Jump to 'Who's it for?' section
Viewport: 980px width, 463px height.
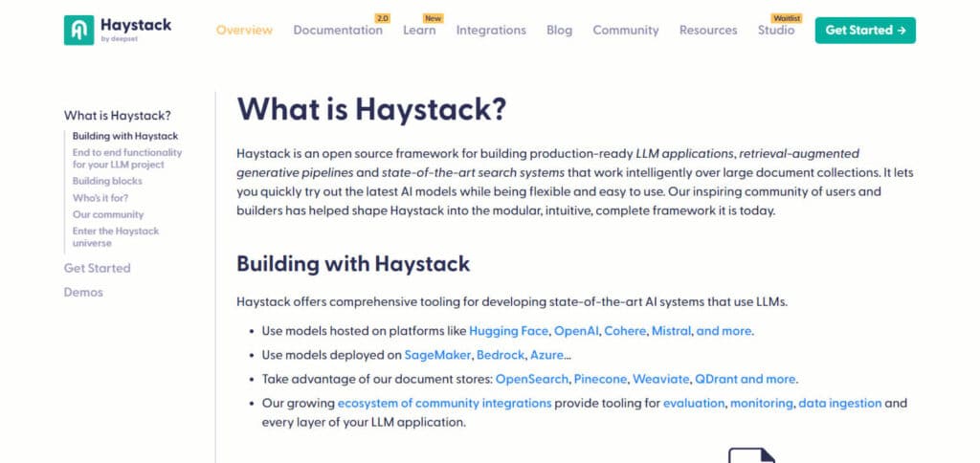pyautogui.click(x=100, y=198)
